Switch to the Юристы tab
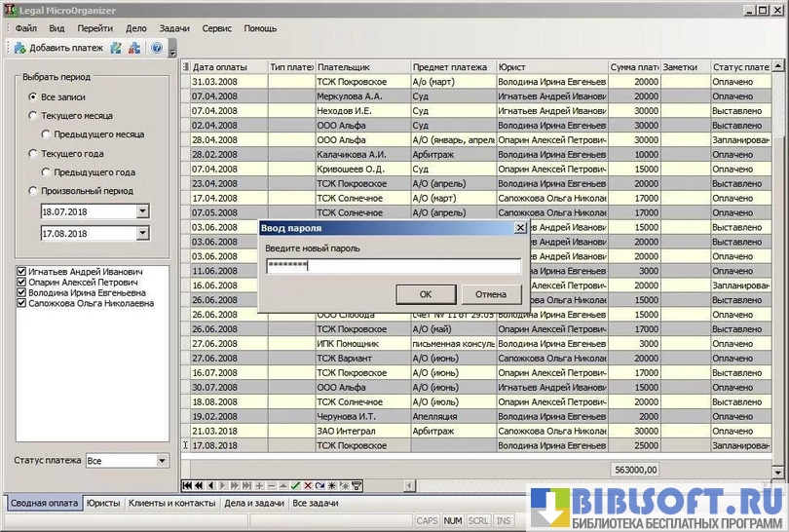Image resolution: width=789 pixels, height=532 pixels. [x=103, y=504]
